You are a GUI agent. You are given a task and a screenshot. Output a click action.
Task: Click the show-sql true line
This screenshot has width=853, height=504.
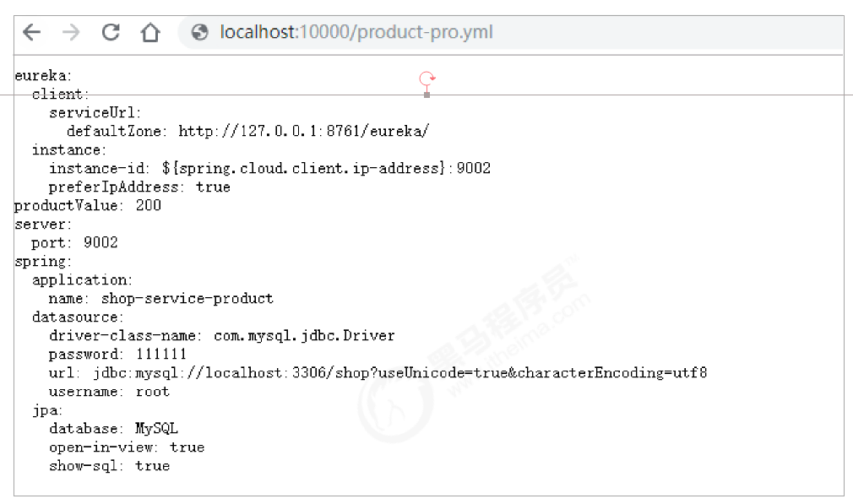coord(109,465)
